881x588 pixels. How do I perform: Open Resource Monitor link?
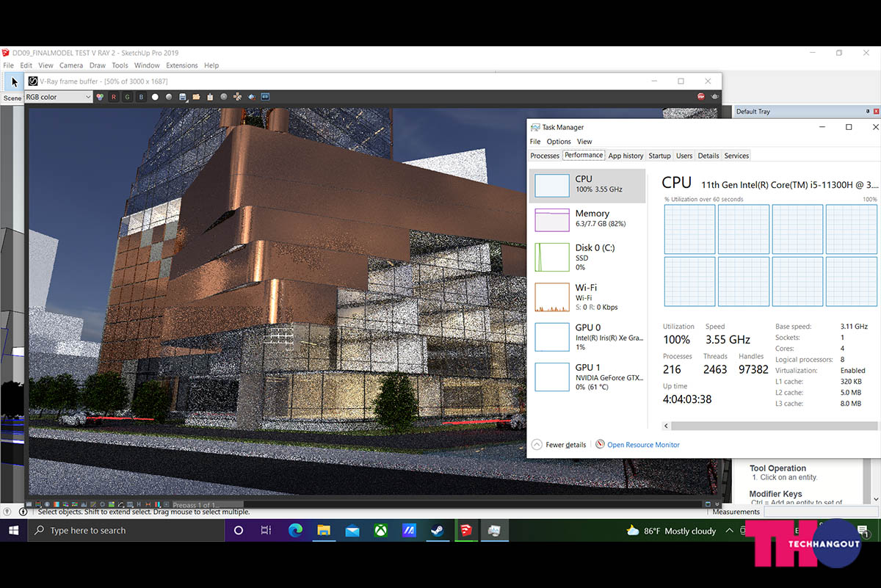point(638,445)
